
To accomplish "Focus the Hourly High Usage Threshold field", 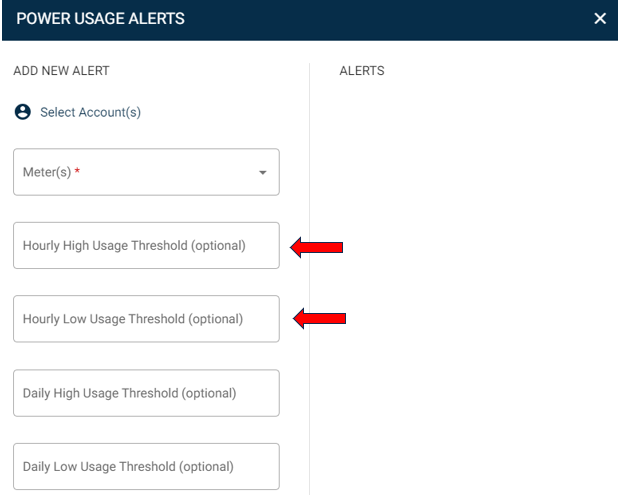I will pos(146,245).
